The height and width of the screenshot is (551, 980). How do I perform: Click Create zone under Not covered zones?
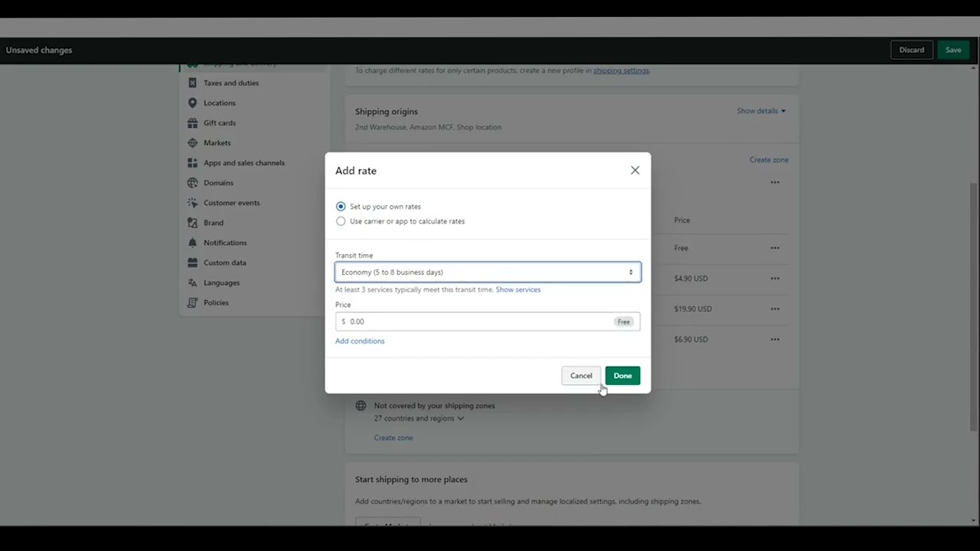click(394, 438)
